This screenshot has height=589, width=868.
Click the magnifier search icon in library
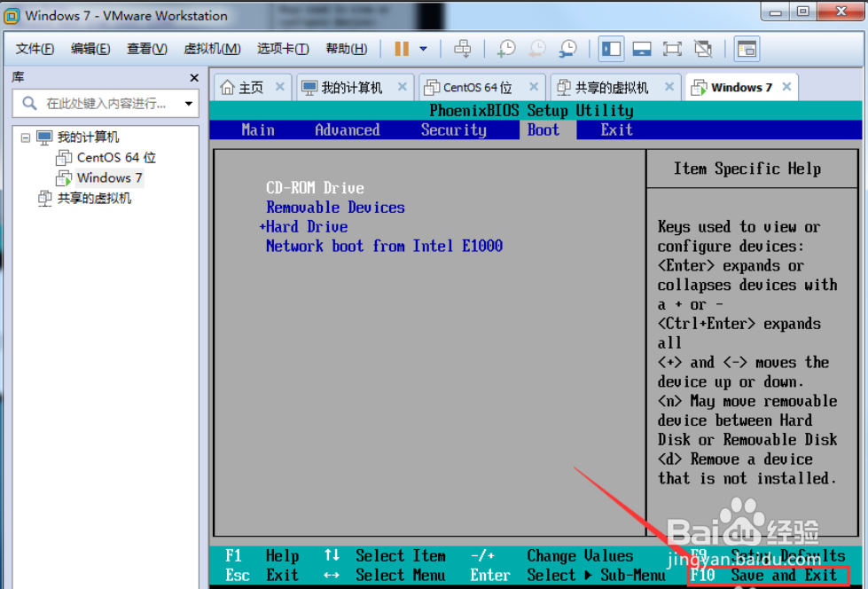point(29,103)
